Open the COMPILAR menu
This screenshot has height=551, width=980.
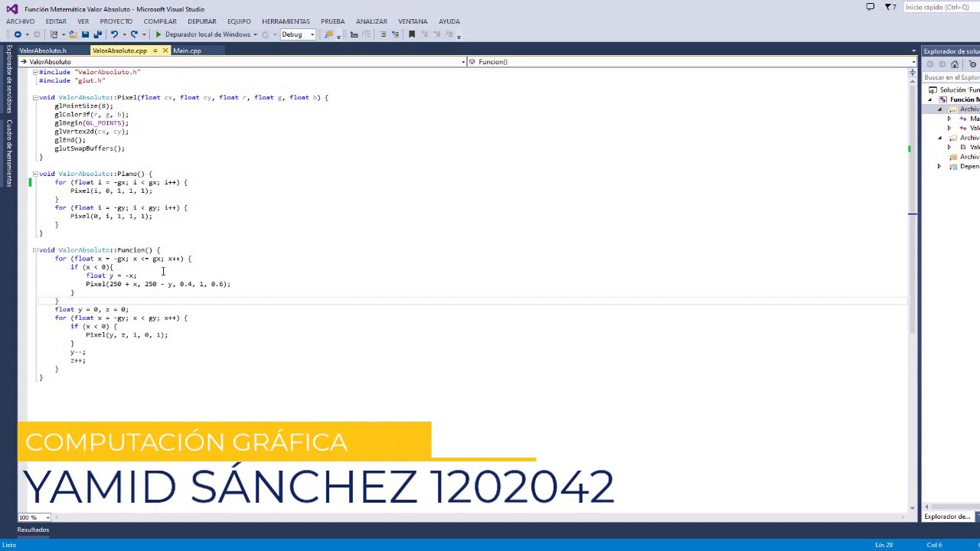pos(160,21)
